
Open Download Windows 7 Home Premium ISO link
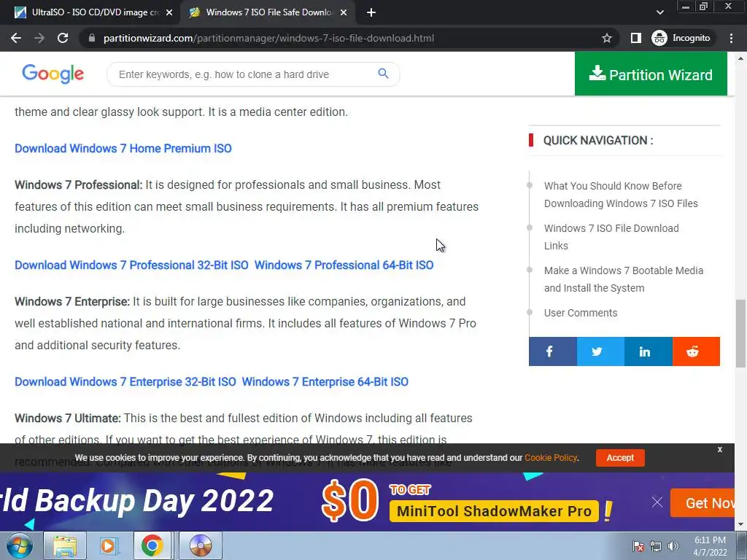coord(123,149)
